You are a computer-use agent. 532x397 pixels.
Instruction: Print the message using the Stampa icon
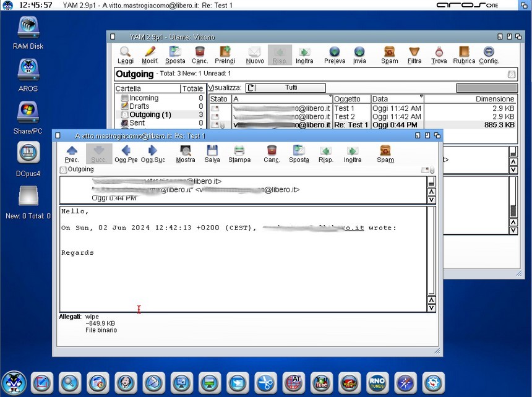pyautogui.click(x=239, y=153)
